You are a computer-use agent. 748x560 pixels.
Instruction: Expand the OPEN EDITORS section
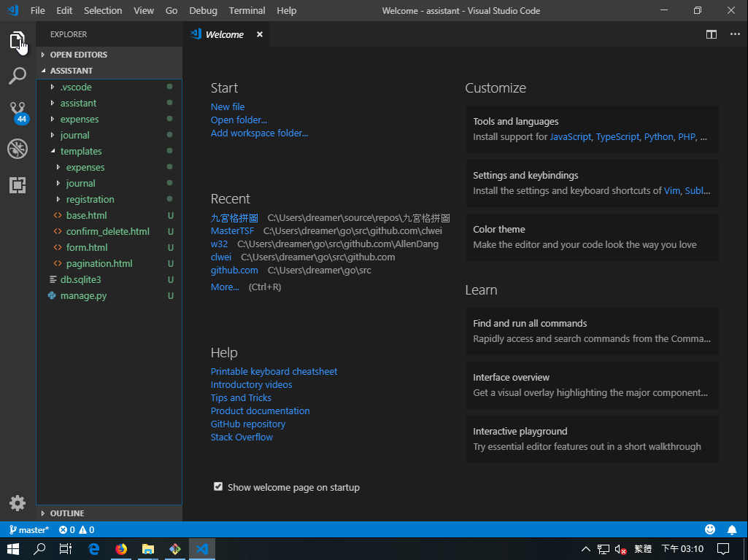click(78, 55)
